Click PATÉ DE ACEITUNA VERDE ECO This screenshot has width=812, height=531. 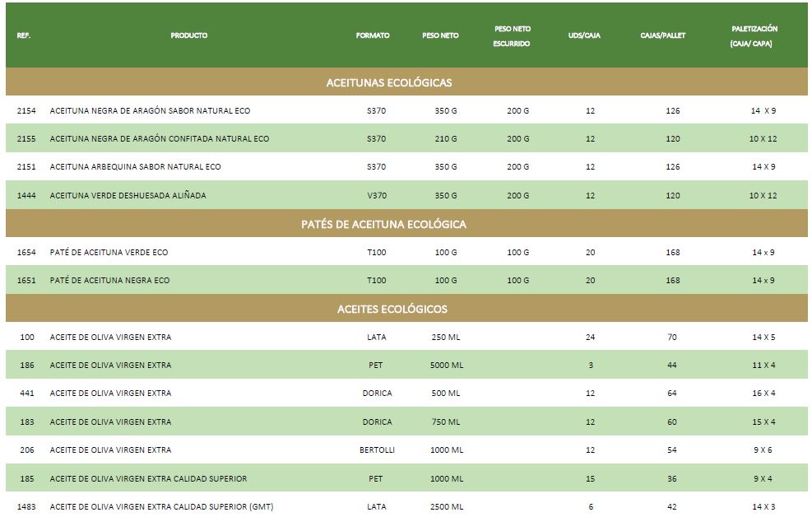pos(109,252)
